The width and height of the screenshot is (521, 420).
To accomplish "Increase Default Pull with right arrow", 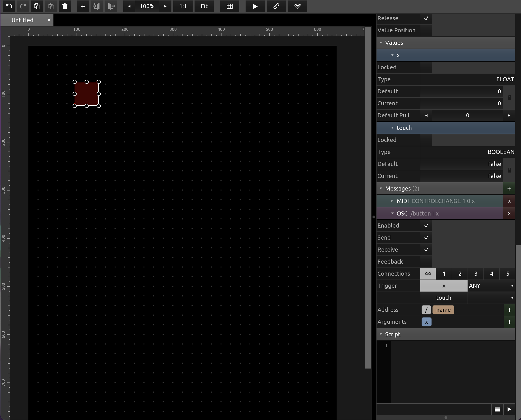I will tap(509, 115).
